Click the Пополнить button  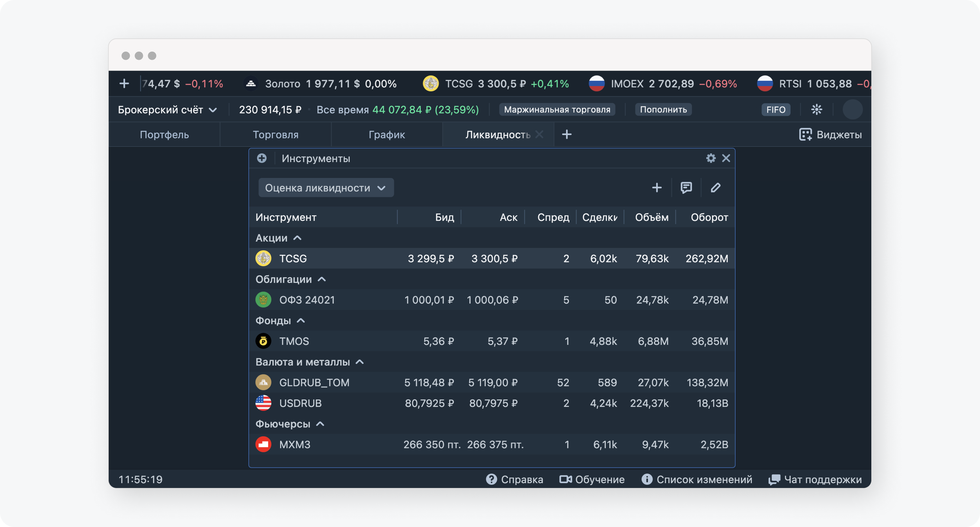(663, 110)
